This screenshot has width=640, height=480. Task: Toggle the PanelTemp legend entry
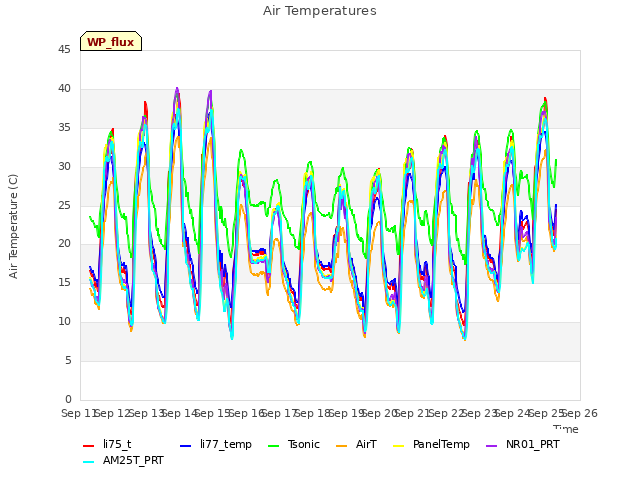(x=431, y=444)
